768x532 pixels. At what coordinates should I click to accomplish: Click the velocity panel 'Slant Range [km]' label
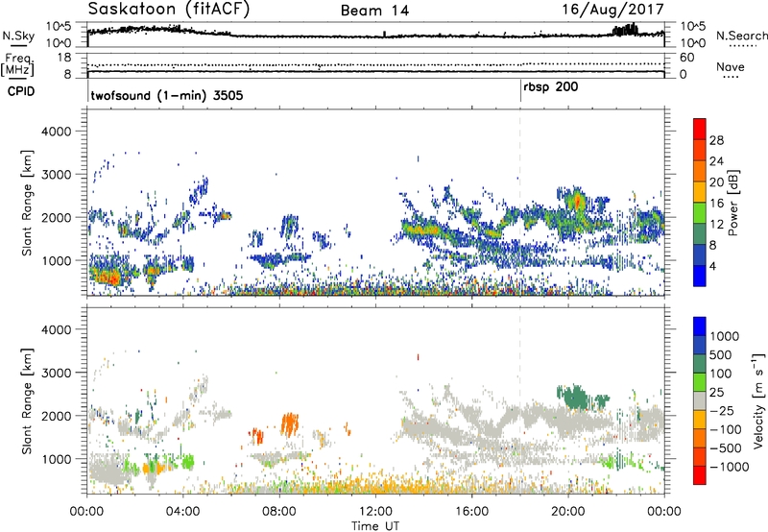[27, 400]
